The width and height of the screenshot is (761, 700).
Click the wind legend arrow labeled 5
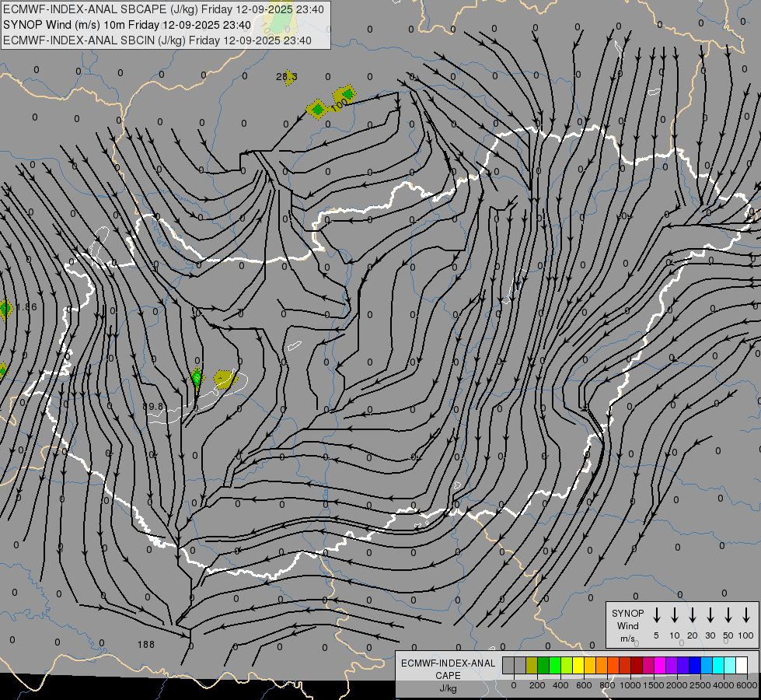coord(656,614)
